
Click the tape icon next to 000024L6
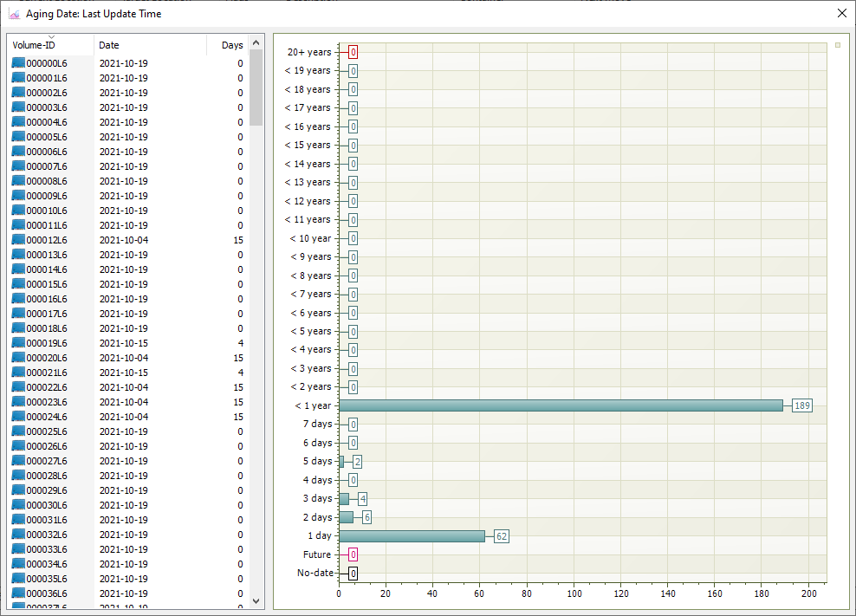tap(18, 417)
